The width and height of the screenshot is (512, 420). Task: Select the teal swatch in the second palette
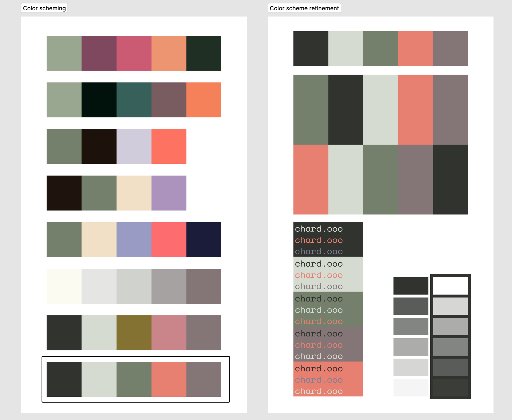point(134,99)
